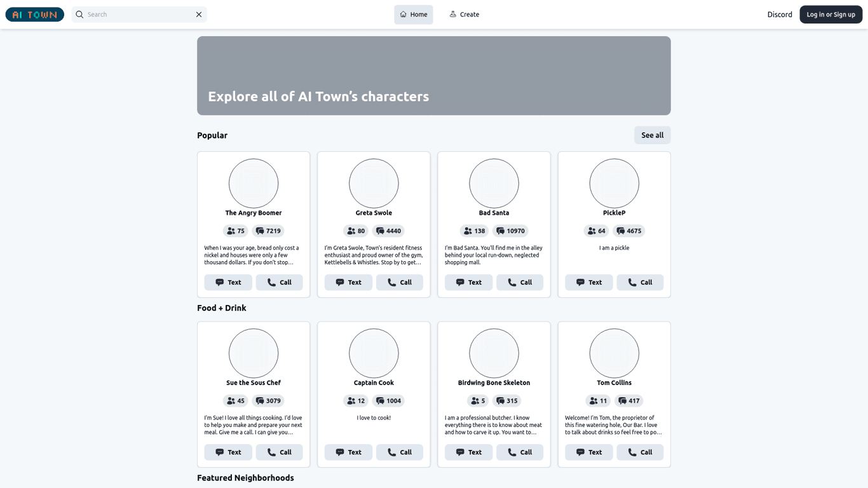This screenshot has width=868, height=488.
Task: Click the search magnifier icon
Action: click(79, 14)
